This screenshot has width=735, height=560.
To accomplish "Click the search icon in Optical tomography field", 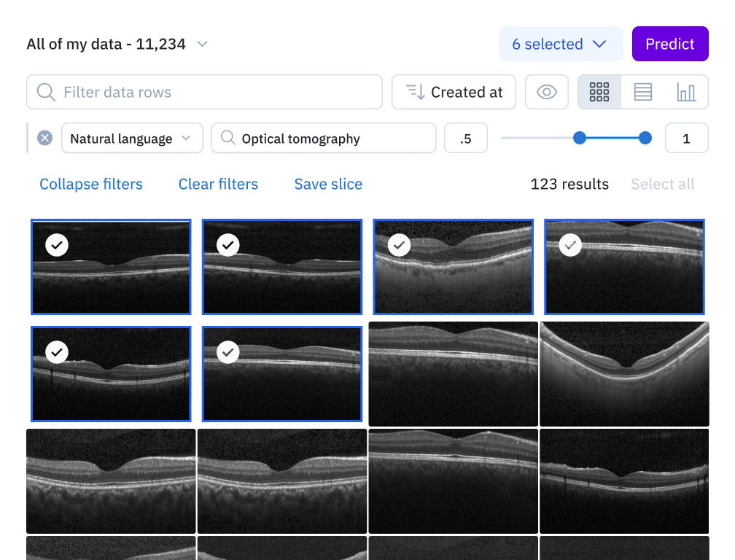I will pyautogui.click(x=227, y=138).
